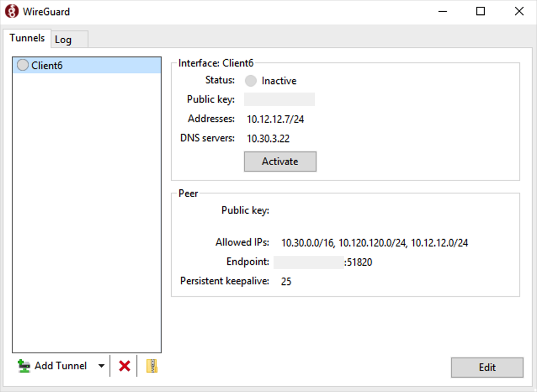Switch to the Log tab
537x392 pixels.
[x=69, y=40]
